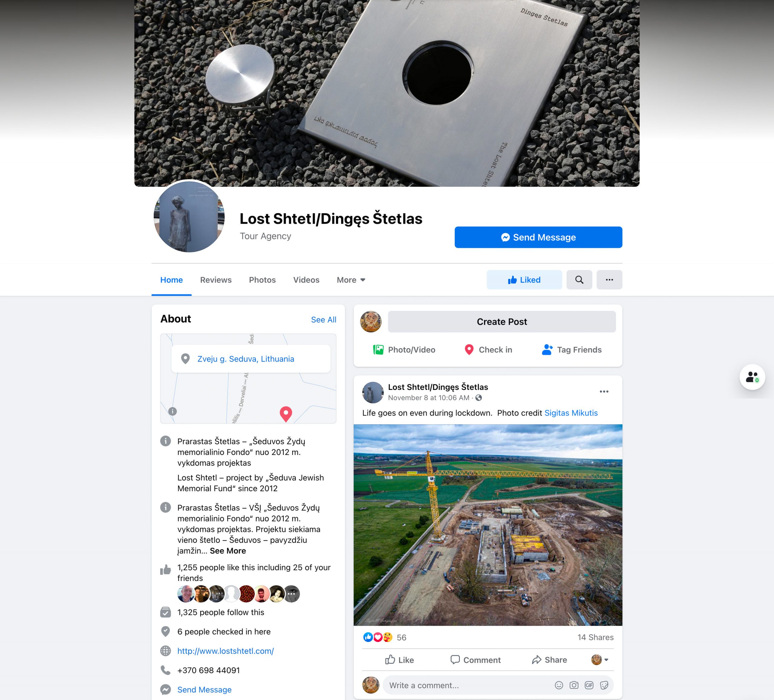The height and width of the screenshot is (700, 774).
Task: Toggle the Liked button off
Action: pos(524,280)
